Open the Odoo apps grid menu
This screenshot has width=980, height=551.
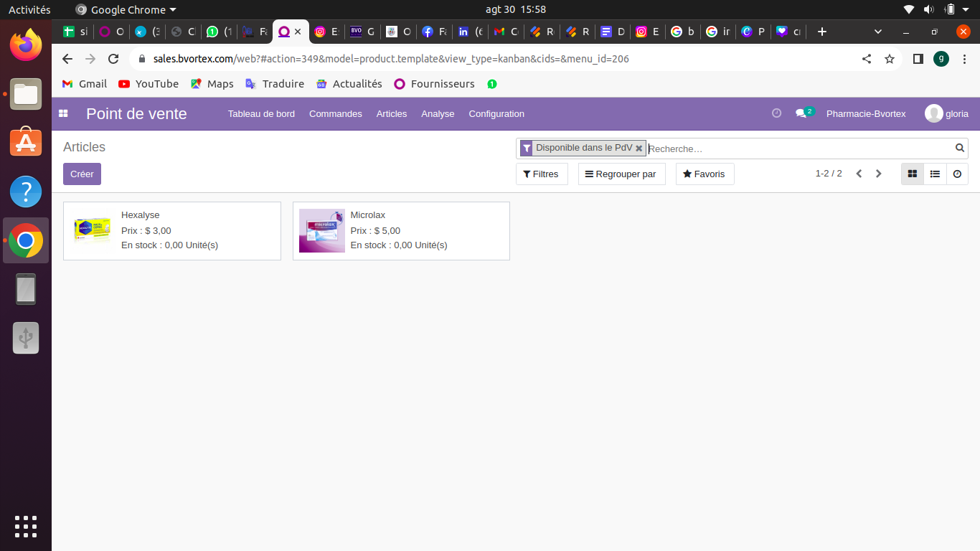pyautogui.click(x=63, y=113)
